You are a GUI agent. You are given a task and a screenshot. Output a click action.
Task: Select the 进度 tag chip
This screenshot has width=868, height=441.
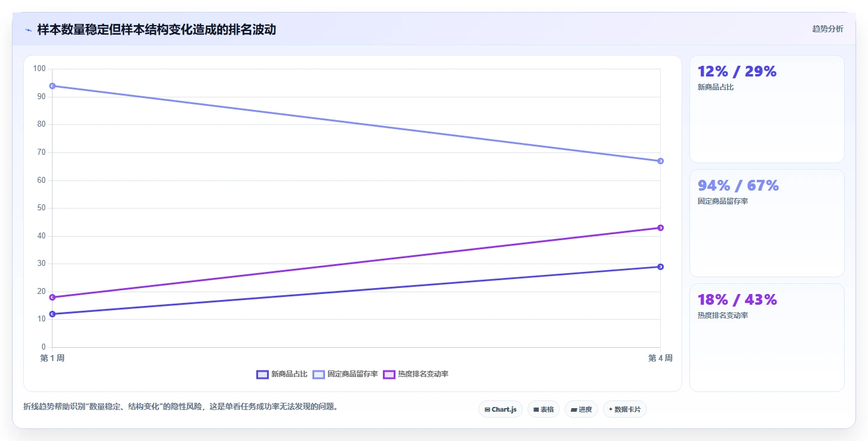tap(581, 409)
